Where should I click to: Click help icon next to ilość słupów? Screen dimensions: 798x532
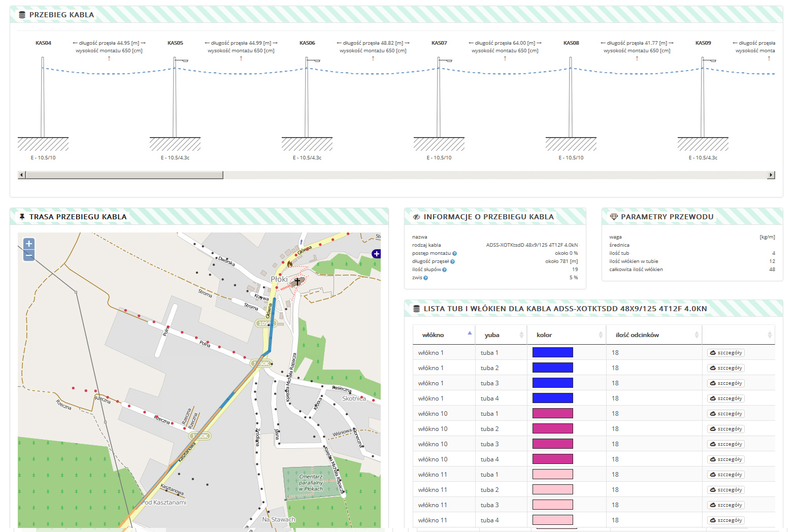point(444,270)
